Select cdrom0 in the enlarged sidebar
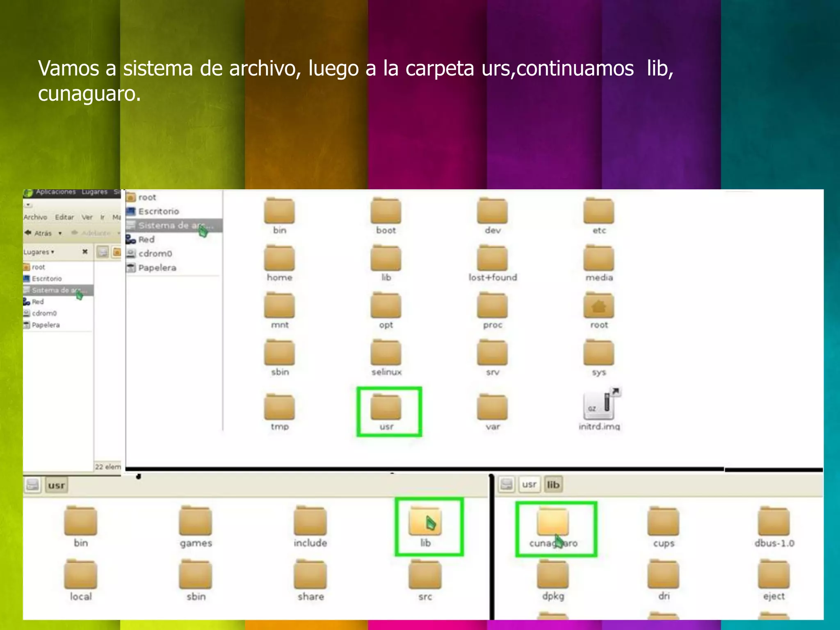Viewport: 840px width, 630px height. pos(174,253)
